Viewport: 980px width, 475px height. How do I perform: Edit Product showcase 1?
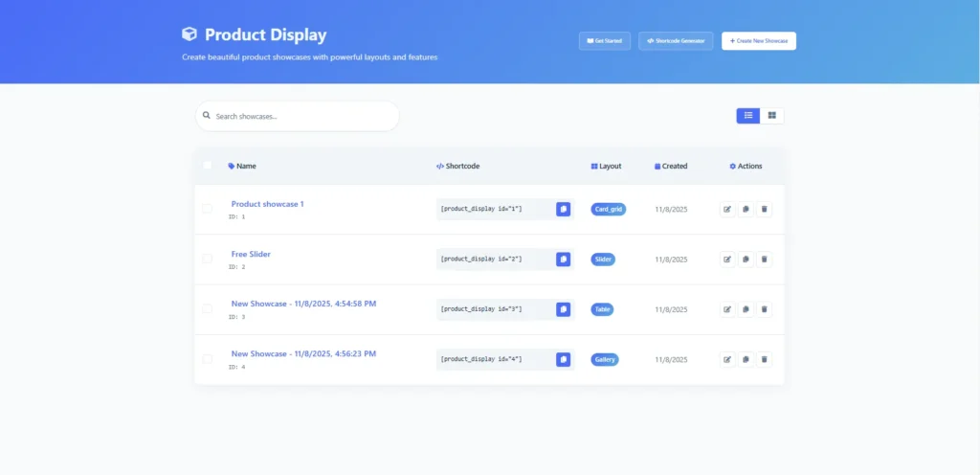[x=727, y=210]
